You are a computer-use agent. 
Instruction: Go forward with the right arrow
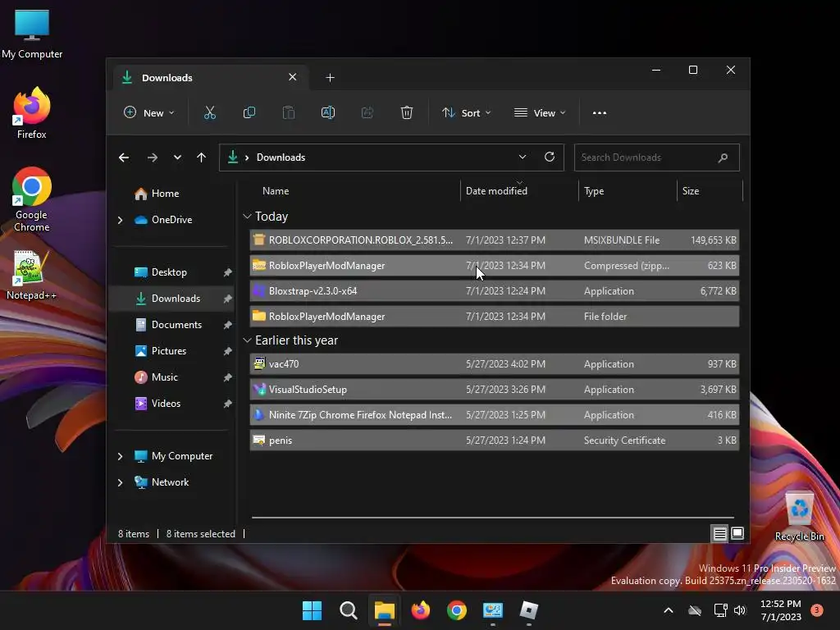coord(153,157)
